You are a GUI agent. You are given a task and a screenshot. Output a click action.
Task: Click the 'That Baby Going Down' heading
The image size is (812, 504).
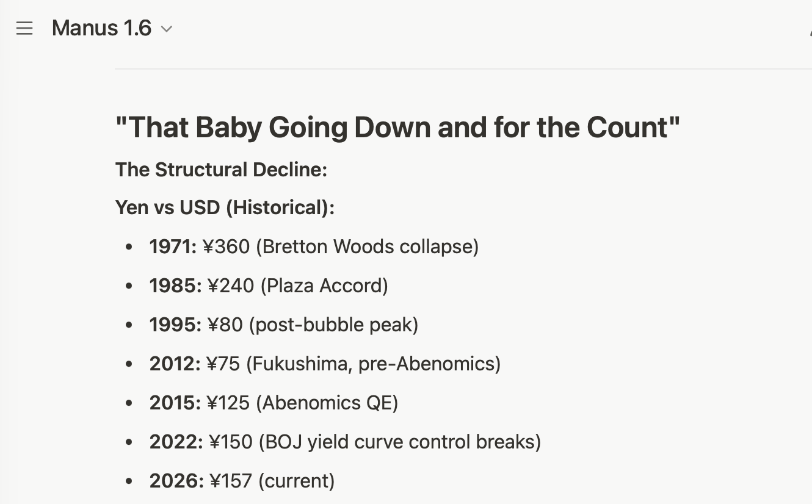[397, 128]
